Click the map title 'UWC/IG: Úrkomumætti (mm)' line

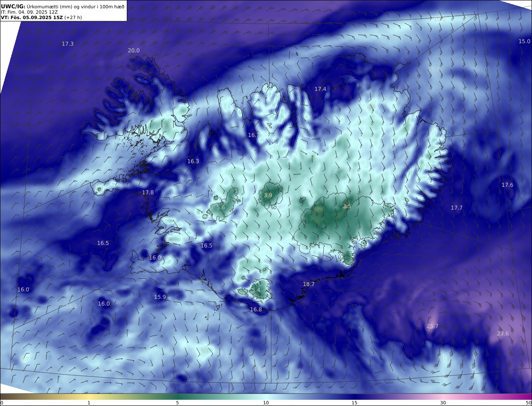pyautogui.click(x=63, y=6)
